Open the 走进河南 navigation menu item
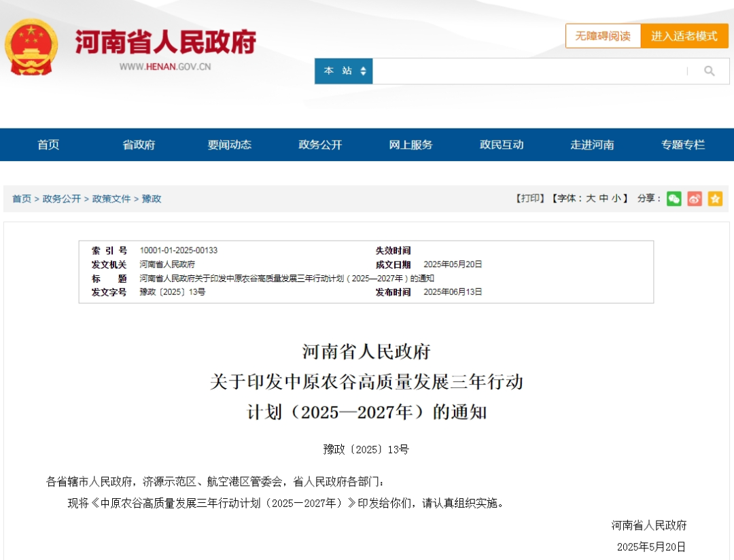 592,145
